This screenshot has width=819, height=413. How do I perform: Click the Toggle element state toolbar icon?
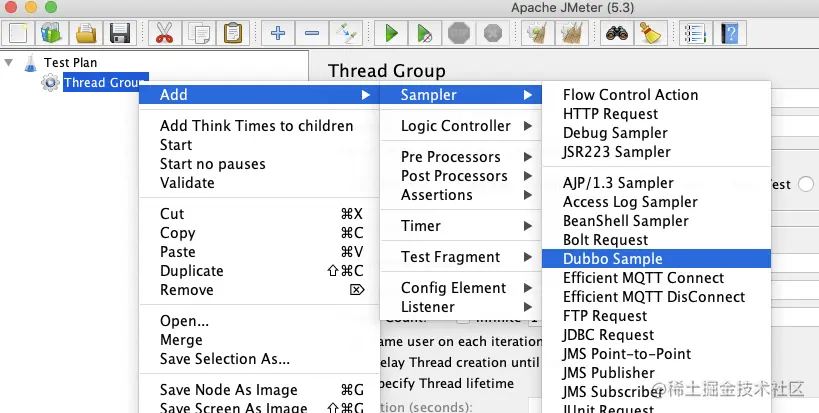click(346, 33)
